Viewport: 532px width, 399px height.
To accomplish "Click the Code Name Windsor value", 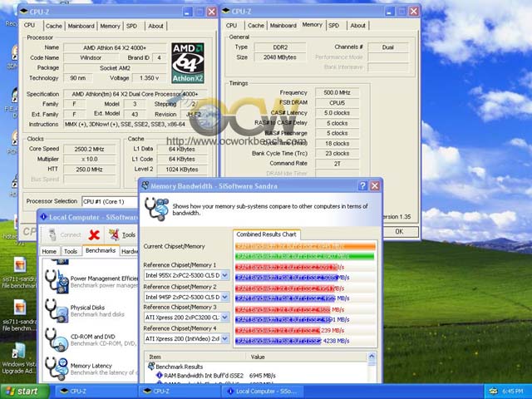I will 91,57.
